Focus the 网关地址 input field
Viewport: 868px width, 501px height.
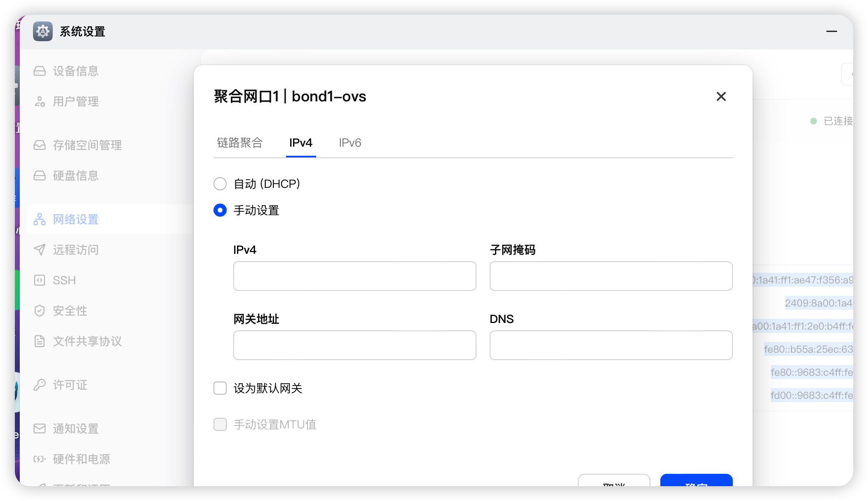click(354, 345)
